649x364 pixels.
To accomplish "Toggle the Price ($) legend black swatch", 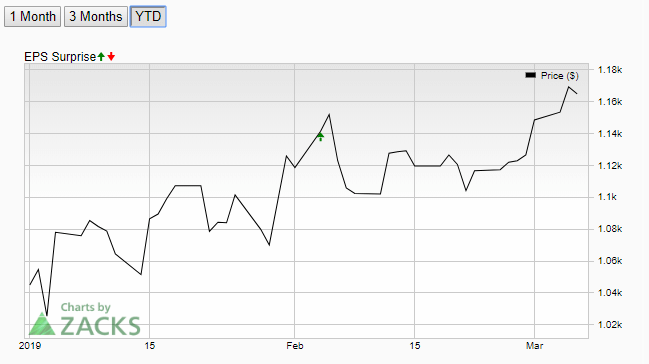I will coord(531,75).
